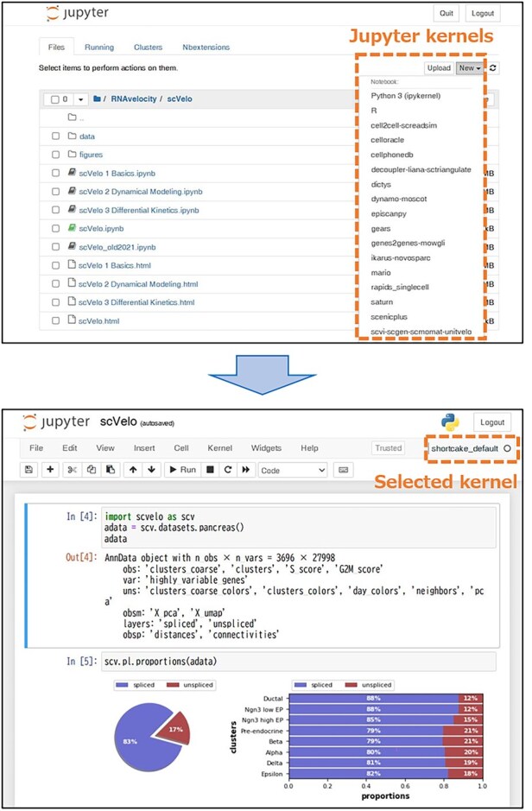Click the Upload button
532x811 pixels.
439,67
